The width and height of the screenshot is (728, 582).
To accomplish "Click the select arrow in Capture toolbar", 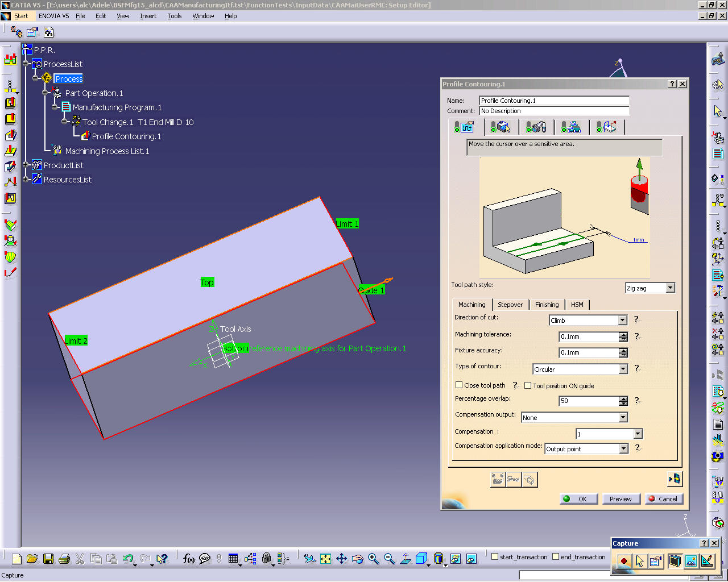I will point(639,561).
